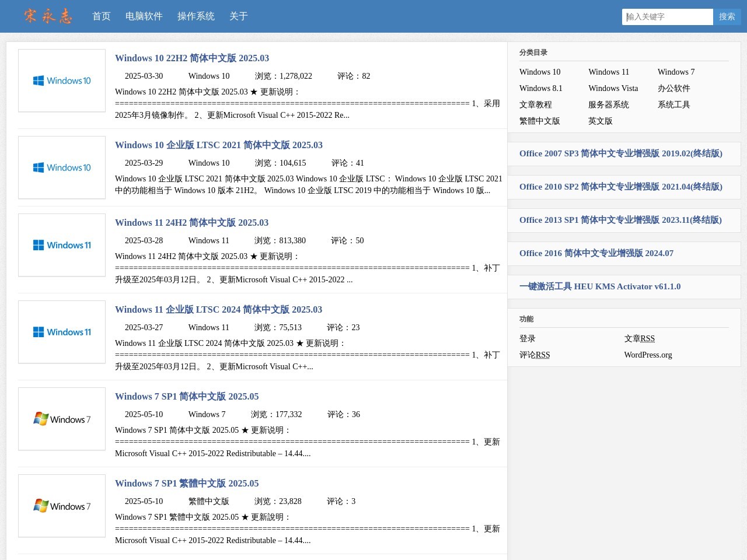This screenshot has height=560, width=747.
Task: Open Windows 7 SP1 繁體中文版 2025.05 title
Action: (x=187, y=484)
